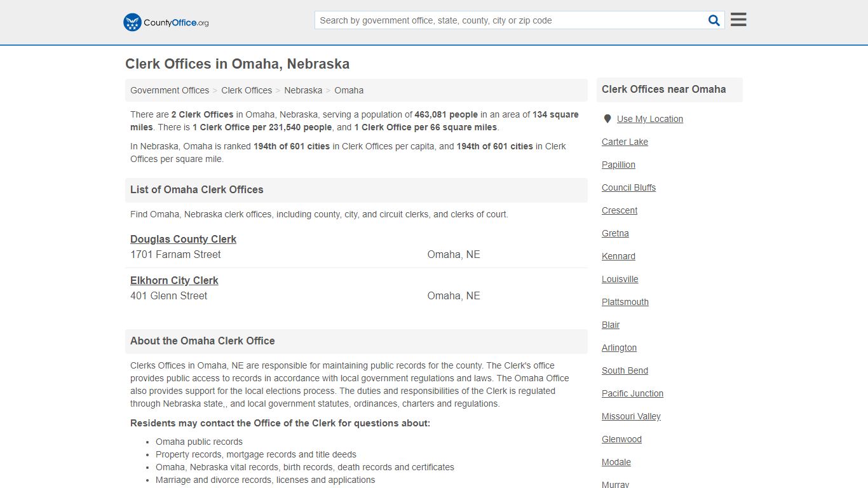The height and width of the screenshot is (488, 868).
Task: Click the 1701 Farnam Street address
Action: (x=175, y=254)
